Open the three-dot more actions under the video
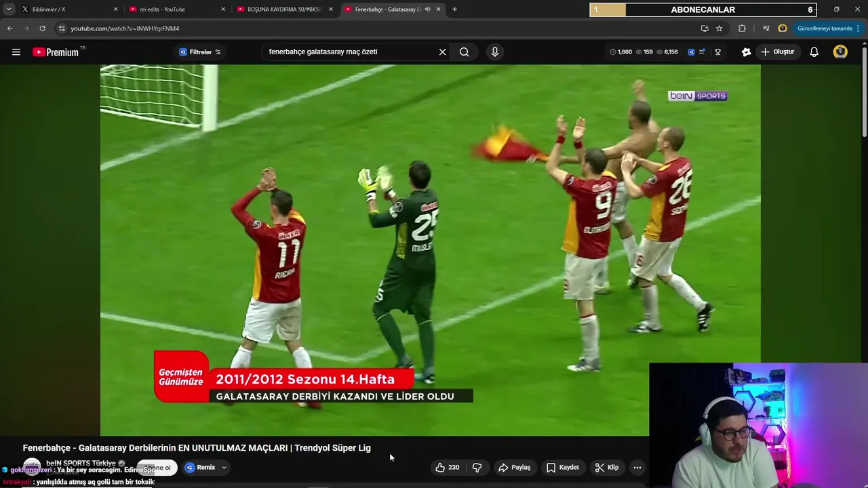The width and height of the screenshot is (868, 488). click(637, 467)
